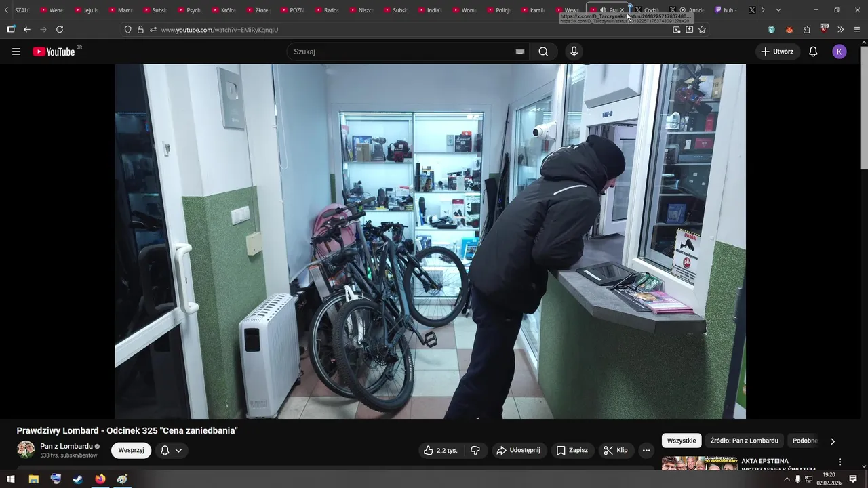Dislike the video
The height and width of the screenshot is (488, 868).
click(x=475, y=450)
